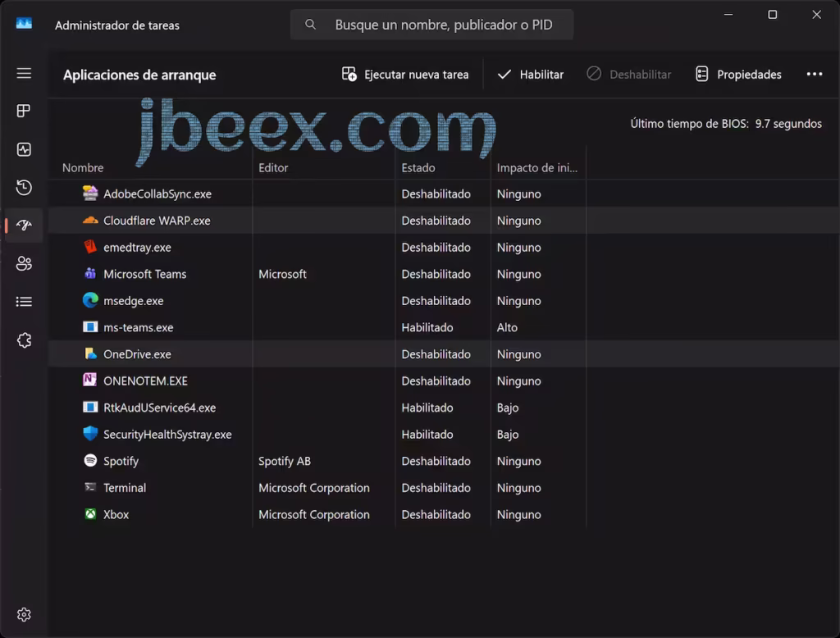Click the ms-teams.exe icon
This screenshot has height=638, width=840.
90,326
